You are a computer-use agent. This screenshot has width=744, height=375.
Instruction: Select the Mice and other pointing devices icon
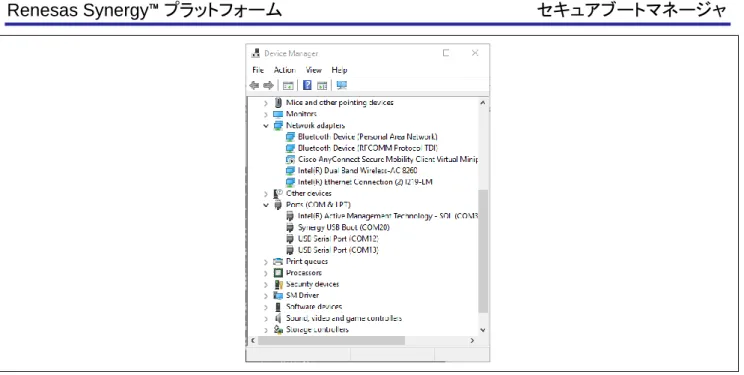tap(279, 103)
